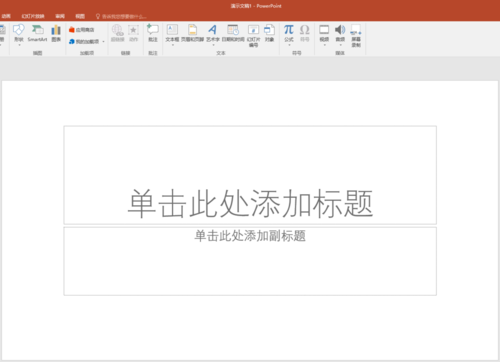Click the lightbulb Tell Me icon
This screenshot has height=362, width=500.
click(98, 16)
